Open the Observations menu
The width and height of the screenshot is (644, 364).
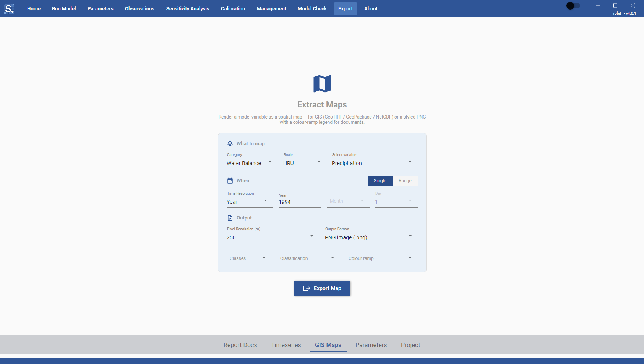pyautogui.click(x=140, y=8)
